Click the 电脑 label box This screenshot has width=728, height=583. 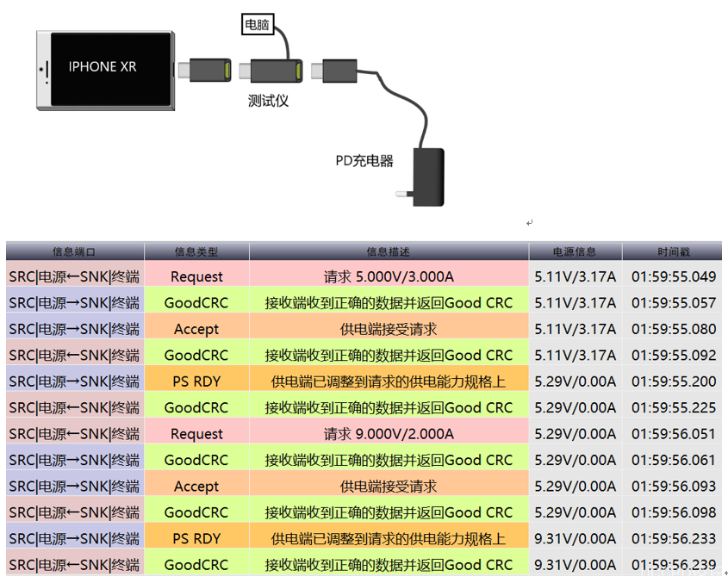[x=257, y=25]
